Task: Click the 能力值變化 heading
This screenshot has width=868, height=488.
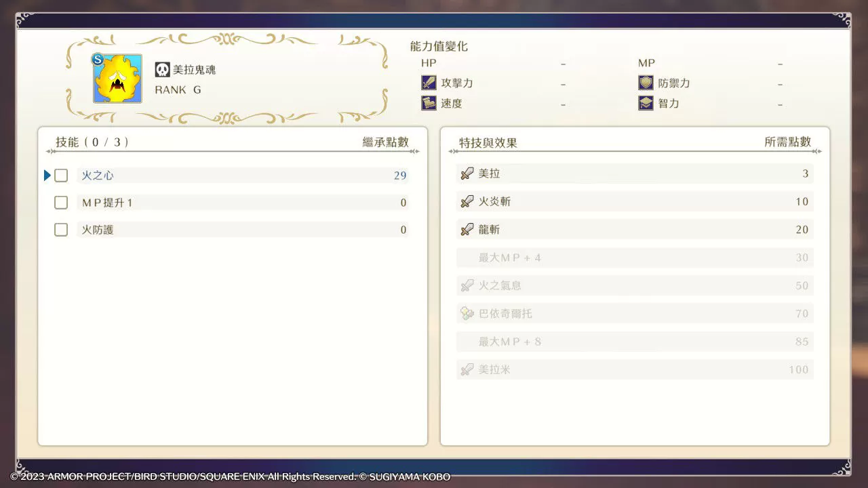Action: coord(439,47)
